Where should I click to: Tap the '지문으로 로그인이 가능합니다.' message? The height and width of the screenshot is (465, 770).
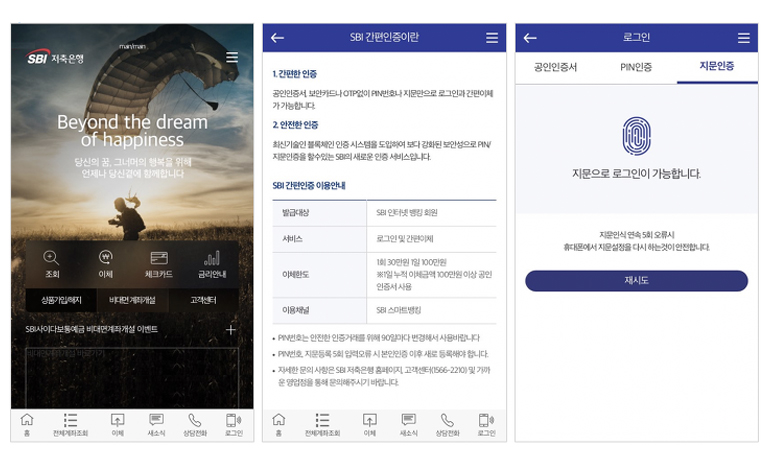tap(636, 173)
